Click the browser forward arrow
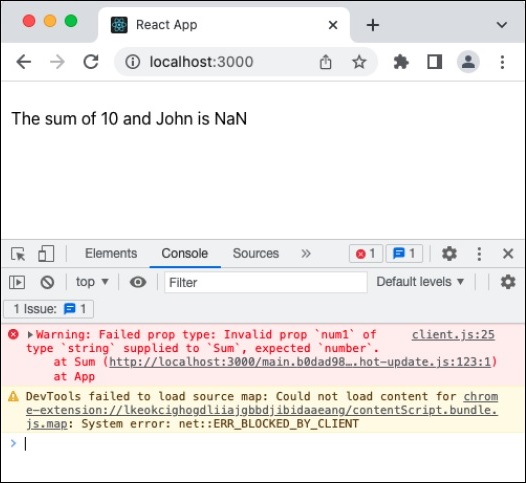Viewport: 526px width, 483px height. coord(57,62)
